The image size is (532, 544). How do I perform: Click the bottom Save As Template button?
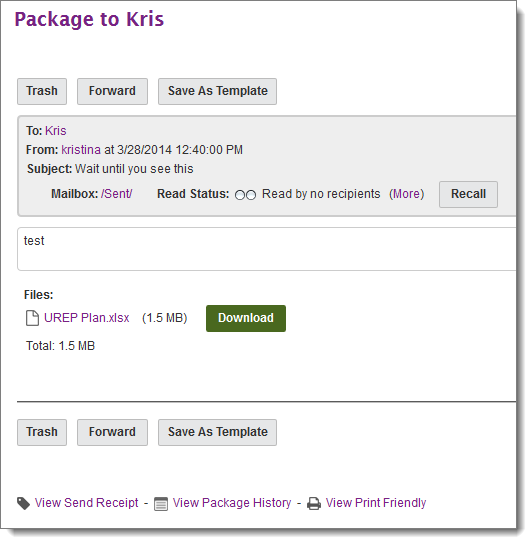[x=217, y=432]
